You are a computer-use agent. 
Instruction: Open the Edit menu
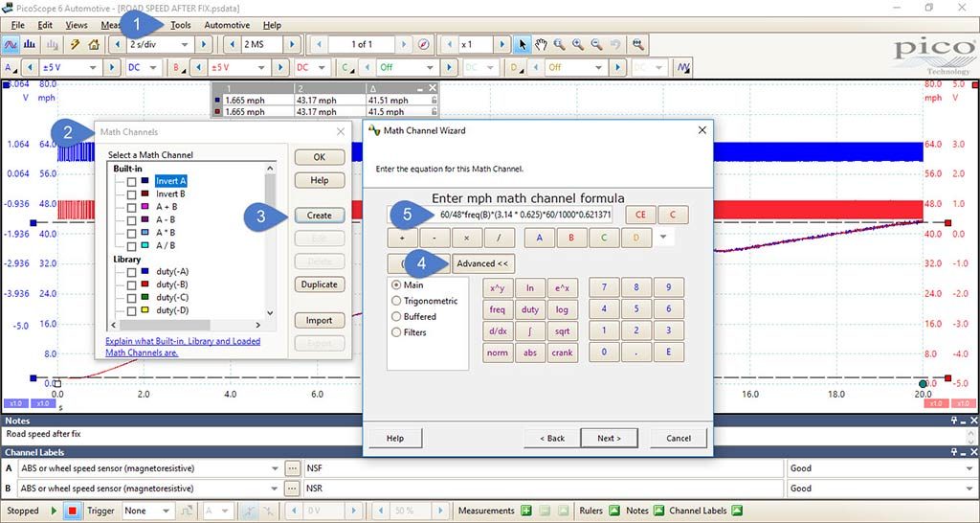click(45, 25)
